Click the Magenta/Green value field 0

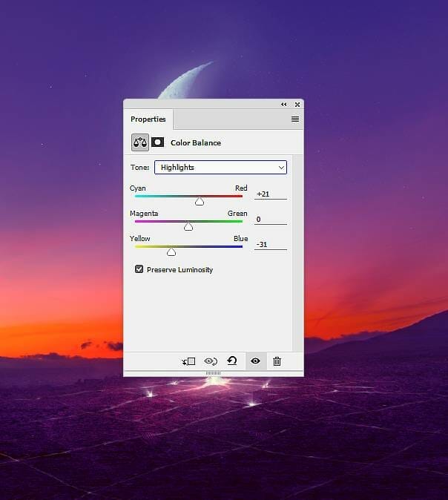click(x=271, y=219)
